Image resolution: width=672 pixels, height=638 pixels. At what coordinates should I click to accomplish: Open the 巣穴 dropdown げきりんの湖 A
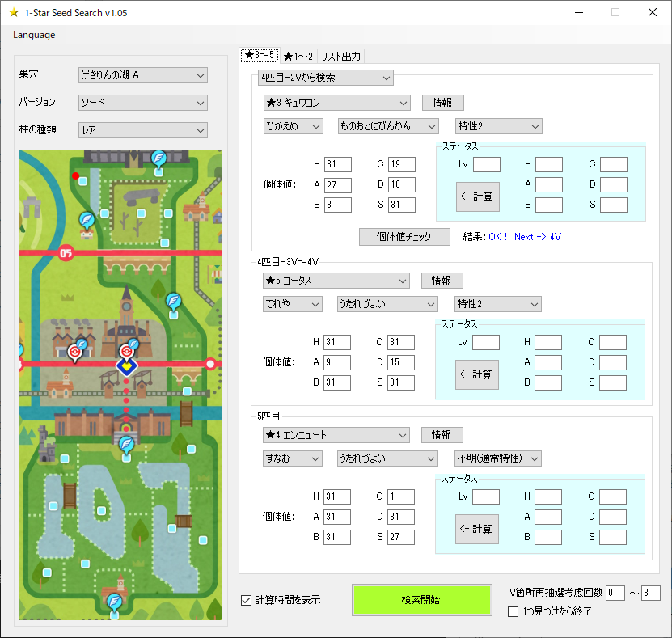point(143,75)
